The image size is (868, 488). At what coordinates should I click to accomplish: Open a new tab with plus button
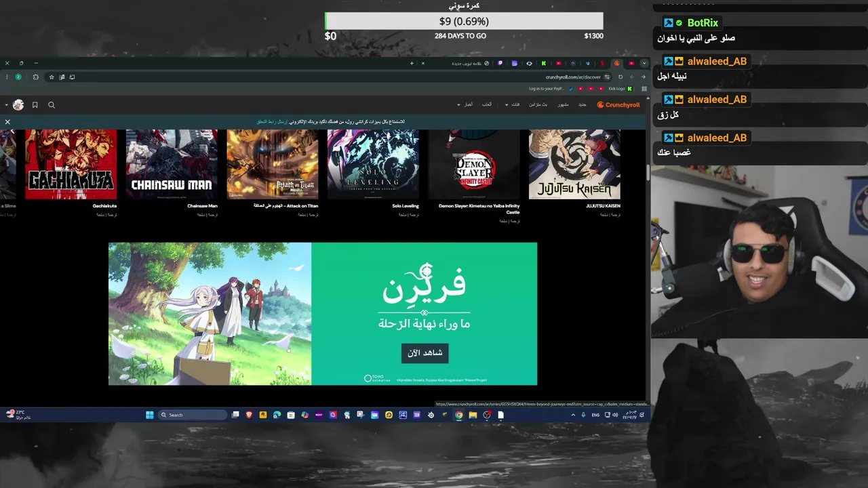point(412,63)
